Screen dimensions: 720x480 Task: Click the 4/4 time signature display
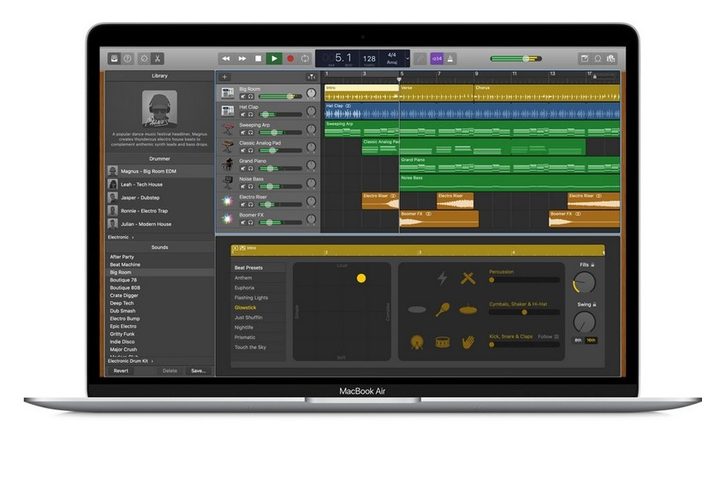[x=392, y=55]
